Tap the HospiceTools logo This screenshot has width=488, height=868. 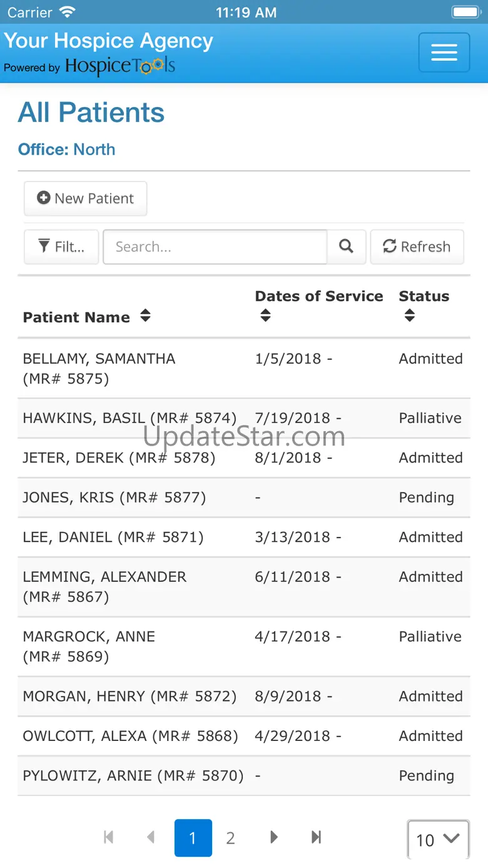tap(120, 66)
